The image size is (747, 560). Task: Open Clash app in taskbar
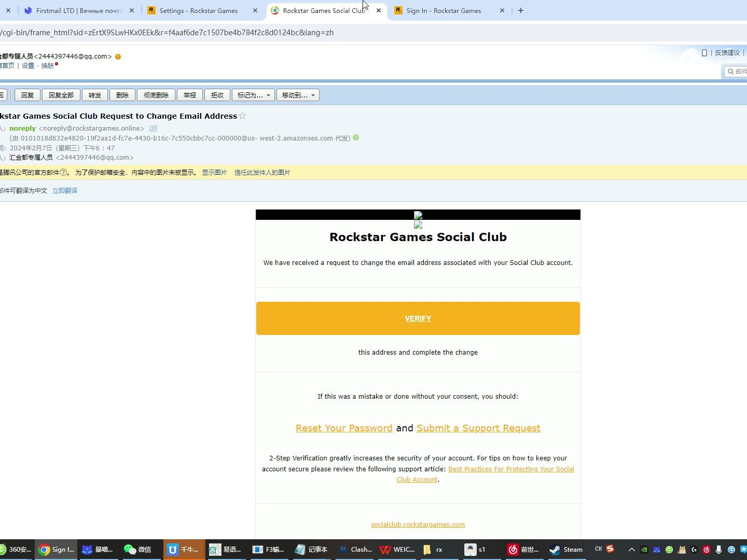tap(355, 550)
